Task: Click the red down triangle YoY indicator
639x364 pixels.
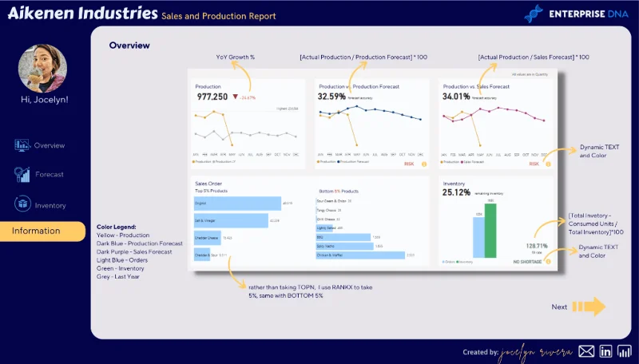Action: 235,97
